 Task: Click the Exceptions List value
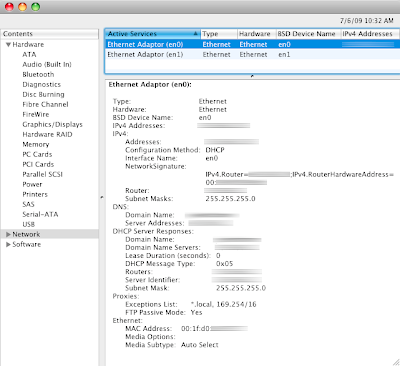point(224,304)
